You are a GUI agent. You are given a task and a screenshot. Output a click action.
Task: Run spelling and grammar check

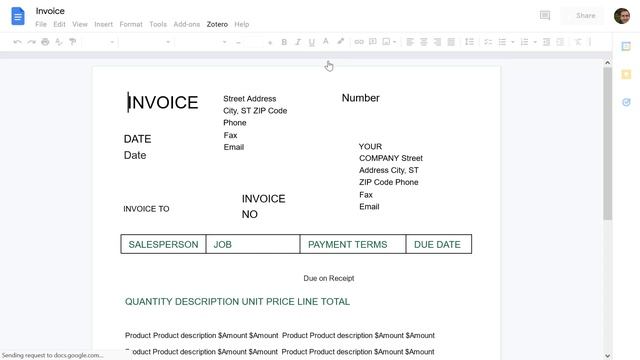(x=59, y=42)
